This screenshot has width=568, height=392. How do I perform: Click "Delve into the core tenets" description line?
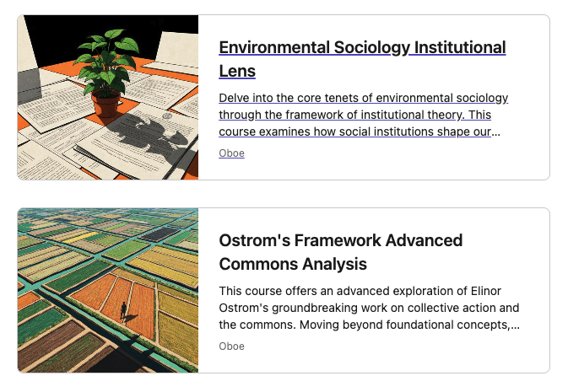click(363, 98)
